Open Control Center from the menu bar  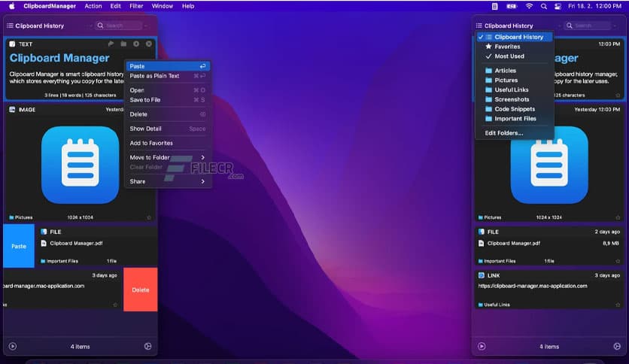(x=558, y=6)
